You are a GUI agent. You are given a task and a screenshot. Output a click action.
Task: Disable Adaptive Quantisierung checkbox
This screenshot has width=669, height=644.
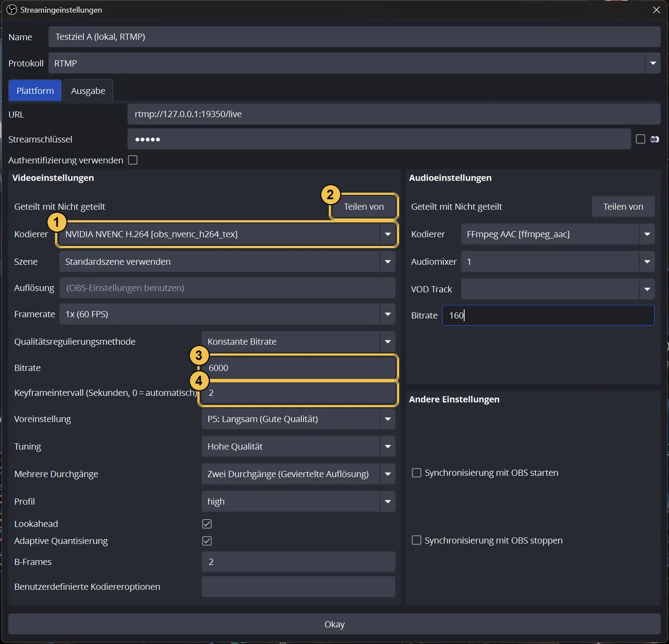(x=207, y=541)
